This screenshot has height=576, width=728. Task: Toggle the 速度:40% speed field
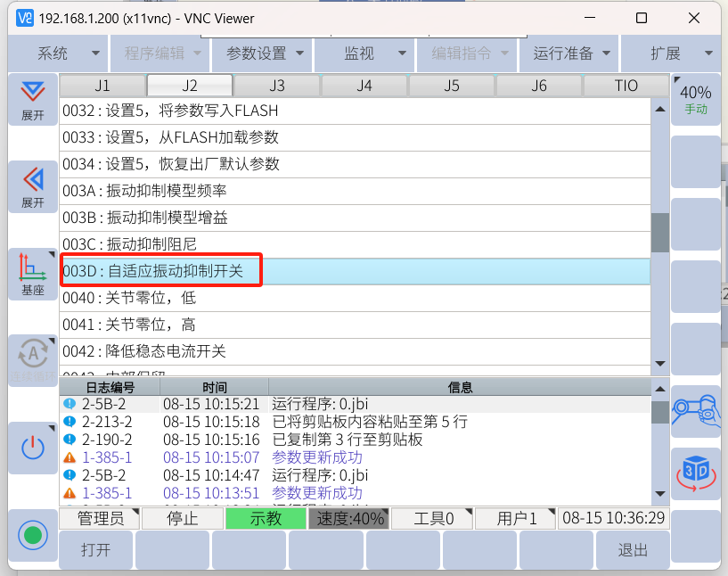[x=348, y=519]
